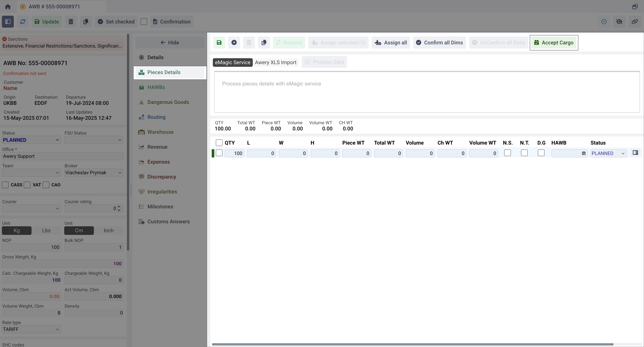Click the crossed-out eye icon, top right
Viewport: 644px width, 347px height.
click(x=619, y=22)
